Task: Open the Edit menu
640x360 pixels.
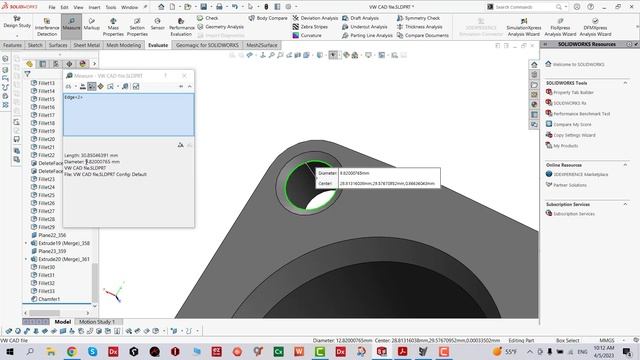Action: [x=64, y=7]
